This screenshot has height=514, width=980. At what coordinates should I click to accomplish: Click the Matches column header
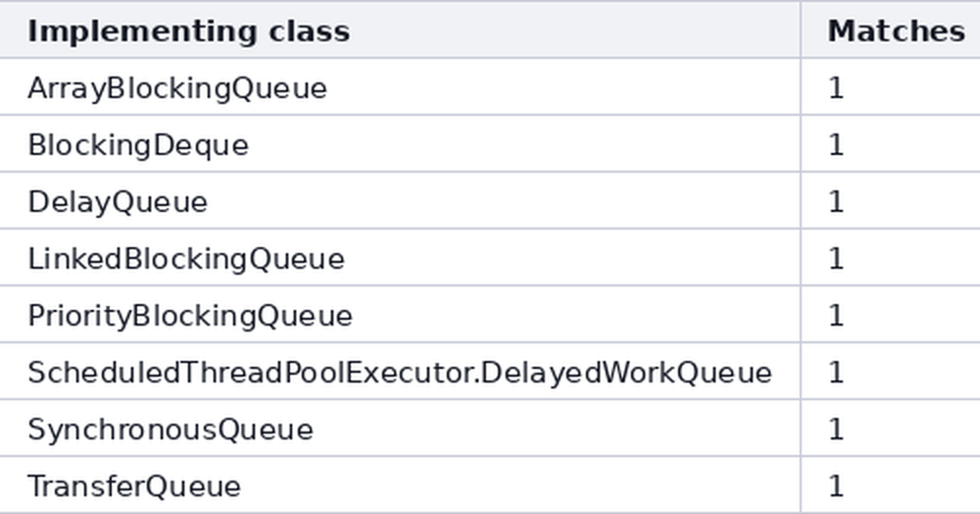(x=897, y=31)
